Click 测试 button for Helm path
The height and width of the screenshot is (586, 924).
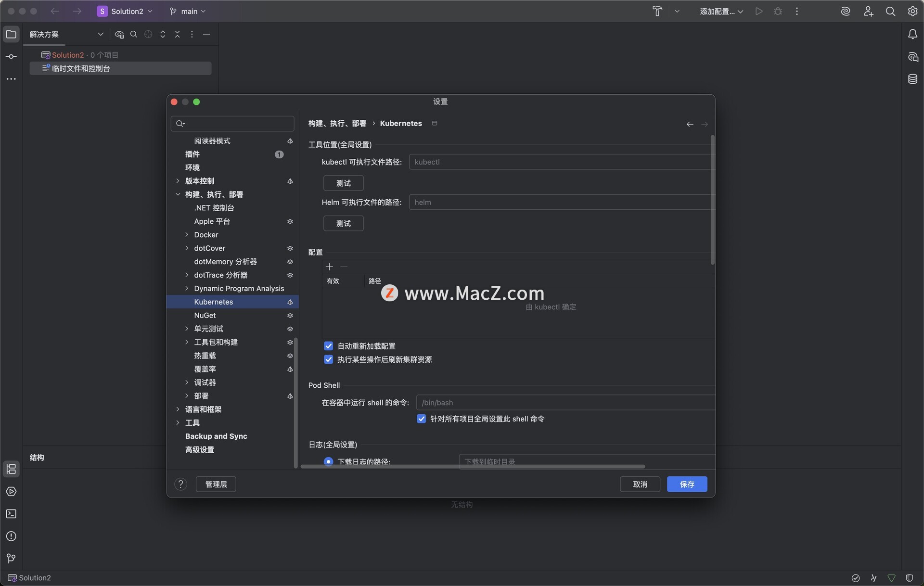[x=343, y=223]
